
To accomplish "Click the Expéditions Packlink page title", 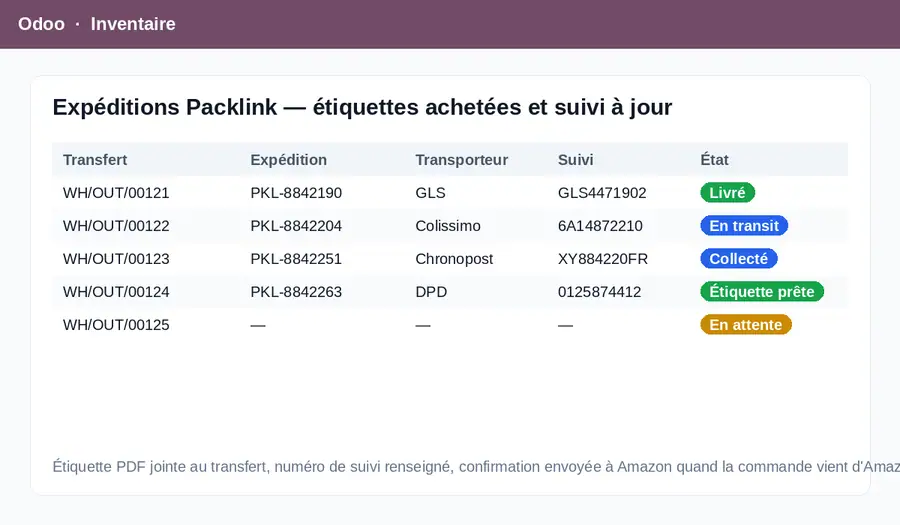I will point(362,107).
